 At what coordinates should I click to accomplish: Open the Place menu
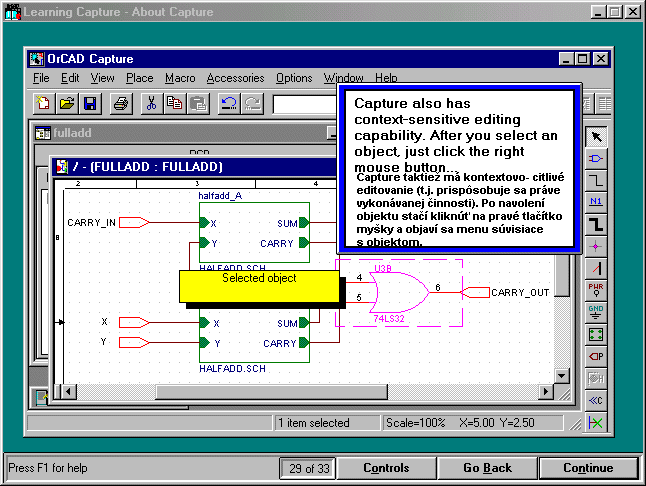[139, 78]
